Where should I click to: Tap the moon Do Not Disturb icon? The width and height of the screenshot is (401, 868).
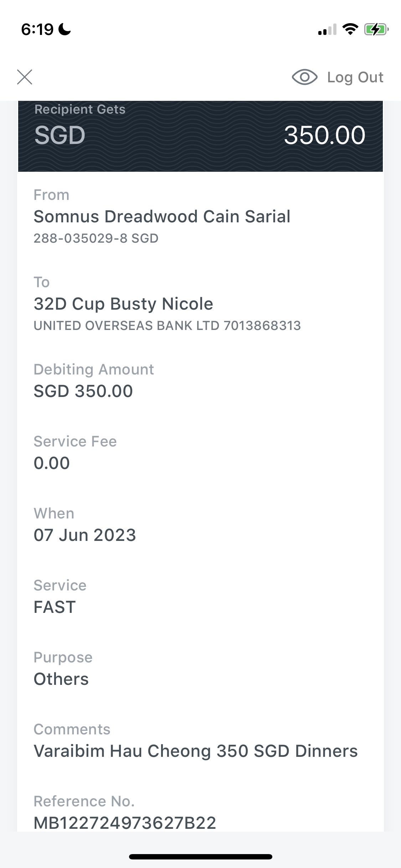tap(65, 29)
